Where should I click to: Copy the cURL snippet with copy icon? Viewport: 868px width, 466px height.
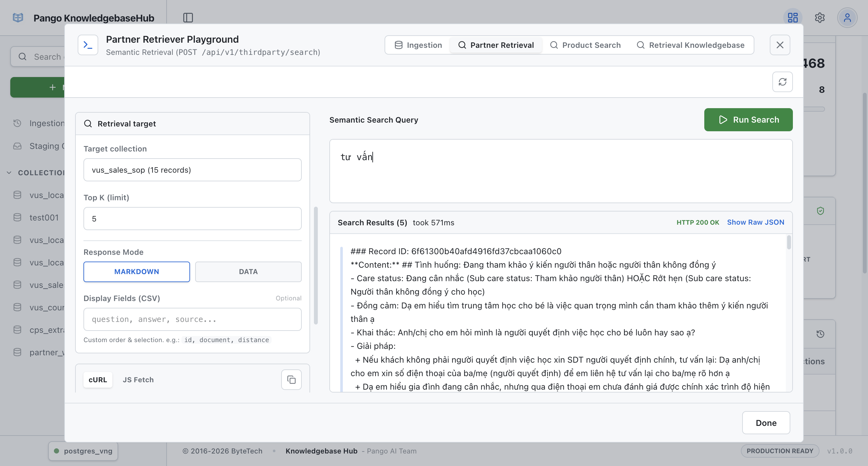tap(291, 380)
